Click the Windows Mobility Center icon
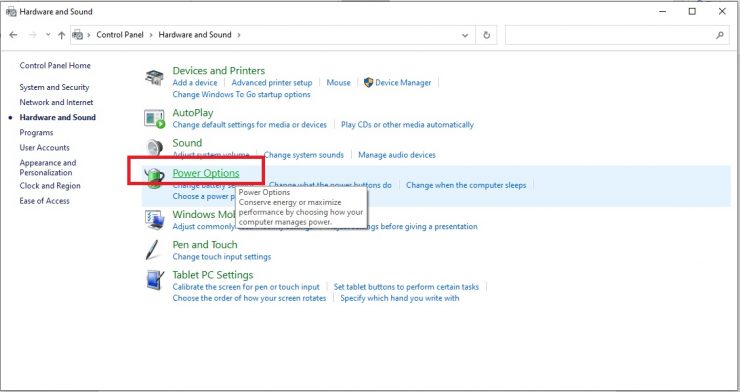The image size is (740, 392). click(154, 219)
